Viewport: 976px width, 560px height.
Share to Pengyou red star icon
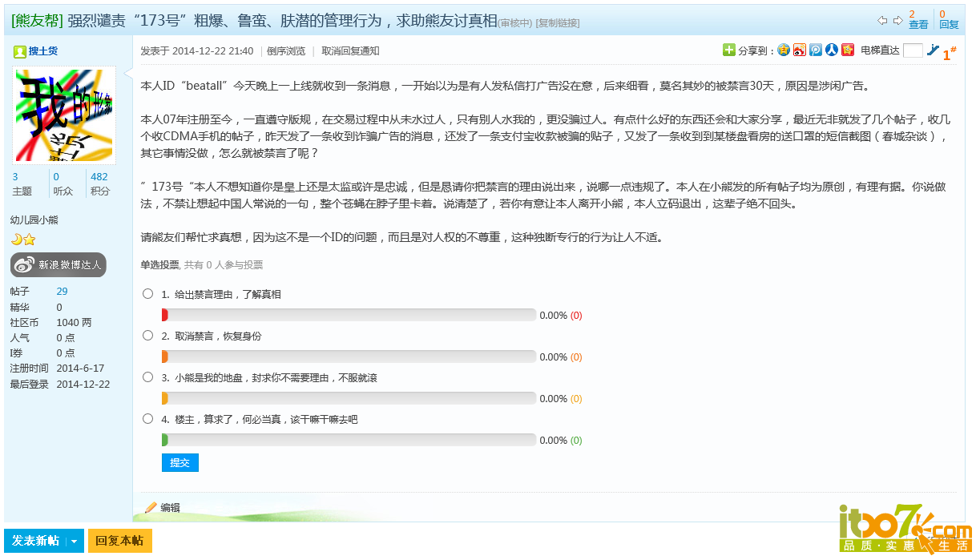[848, 50]
